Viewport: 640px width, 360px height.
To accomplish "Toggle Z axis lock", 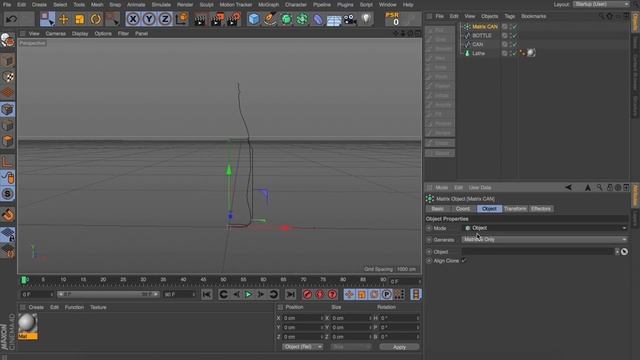I will (x=165, y=19).
